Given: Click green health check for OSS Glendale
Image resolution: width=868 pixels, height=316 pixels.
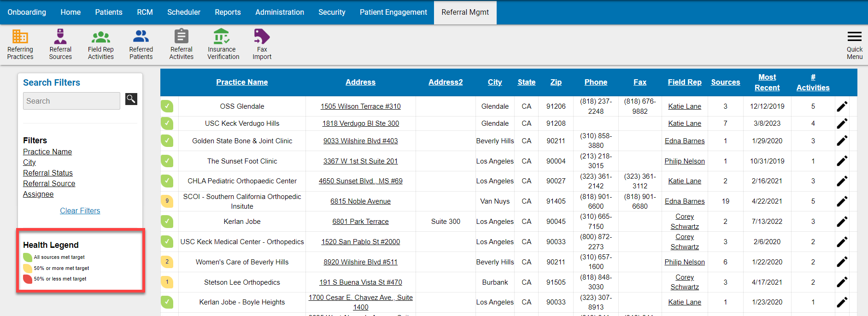Looking at the screenshot, I should tap(167, 106).
